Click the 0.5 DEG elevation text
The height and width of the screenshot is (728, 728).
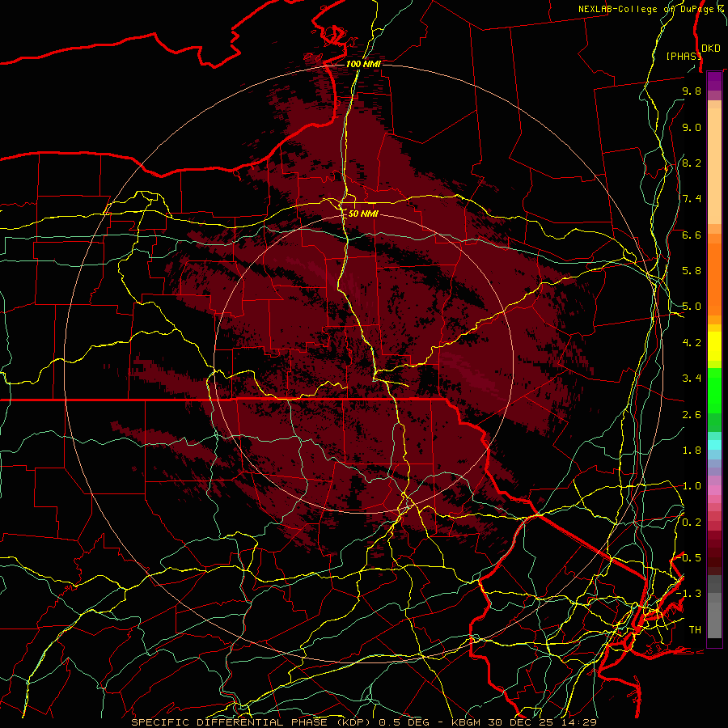(x=405, y=722)
